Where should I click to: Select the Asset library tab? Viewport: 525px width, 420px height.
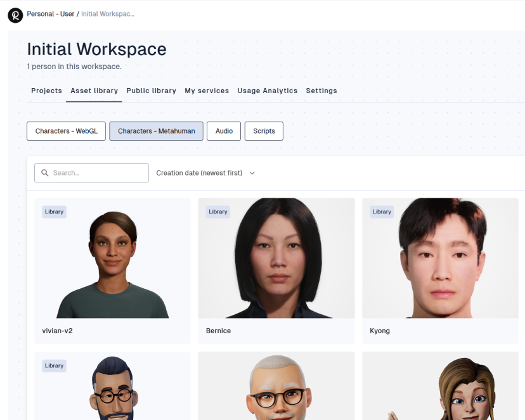click(94, 91)
